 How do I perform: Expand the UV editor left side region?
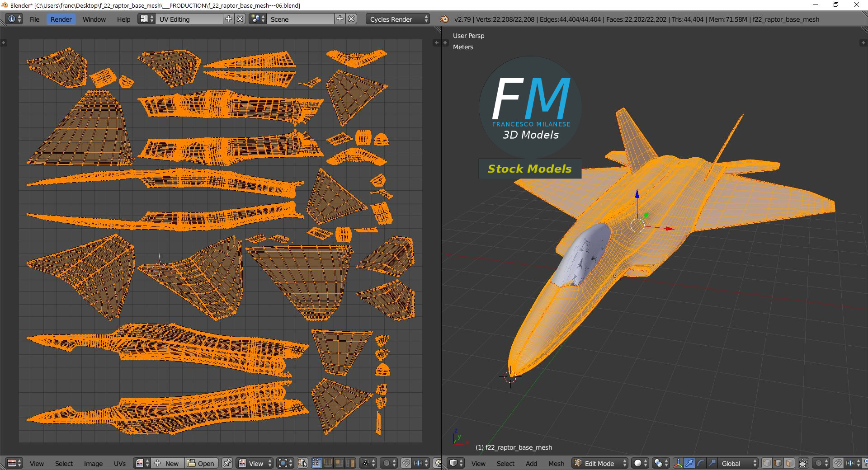coord(4,42)
